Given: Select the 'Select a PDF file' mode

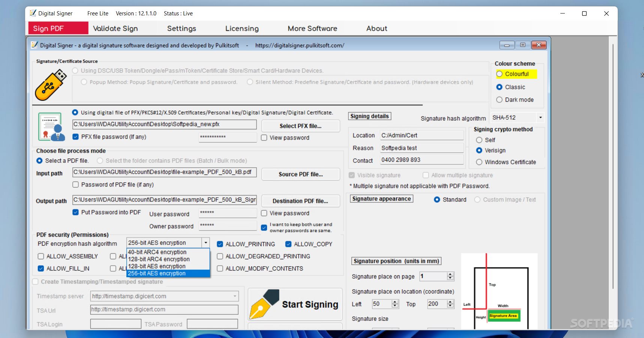Looking at the screenshot, I should coord(39,161).
